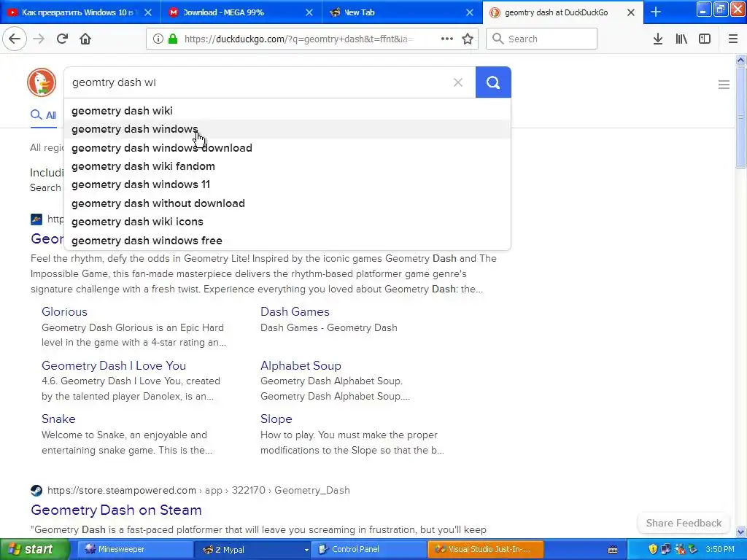Screen dimensions: 747x560
Task: Open Geometry Dash I Love You link
Action: pos(113,365)
